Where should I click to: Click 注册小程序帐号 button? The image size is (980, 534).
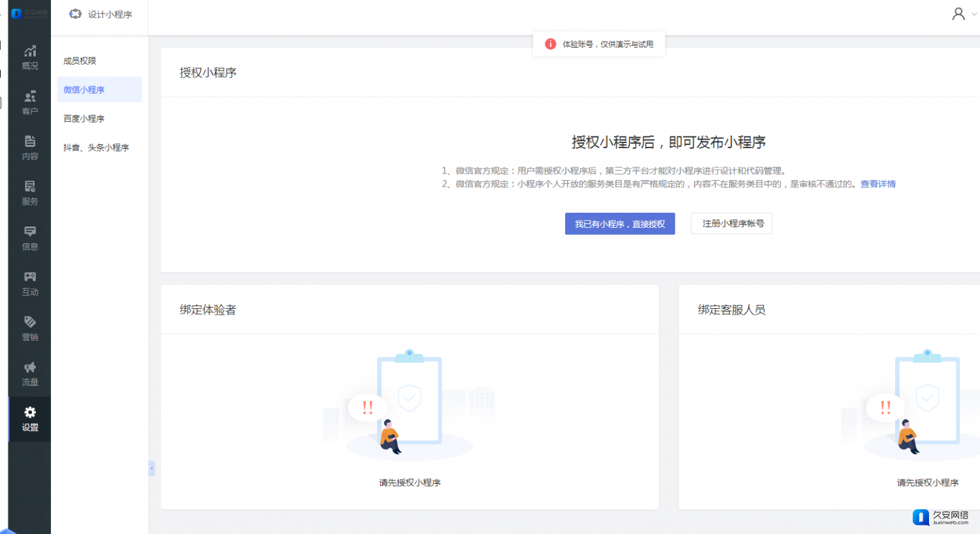pyautogui.click(x=732, y=223)
